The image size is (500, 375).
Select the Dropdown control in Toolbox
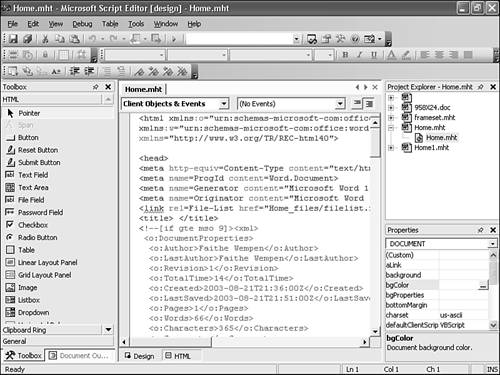[x=58, y=313]
